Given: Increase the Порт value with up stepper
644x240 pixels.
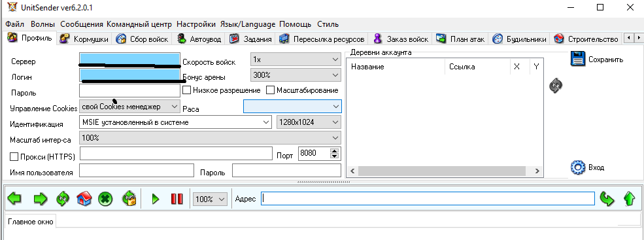Looking at the screenshot, I should tap(335, 151).
